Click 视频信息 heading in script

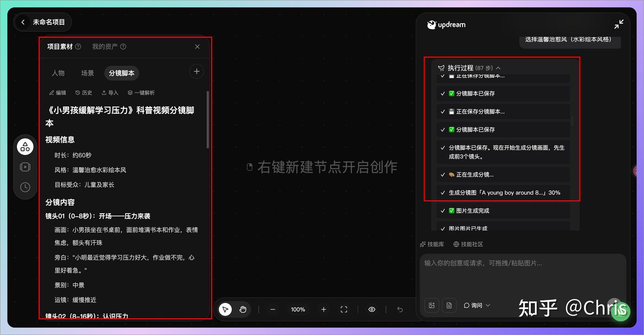tap(60, 140)
